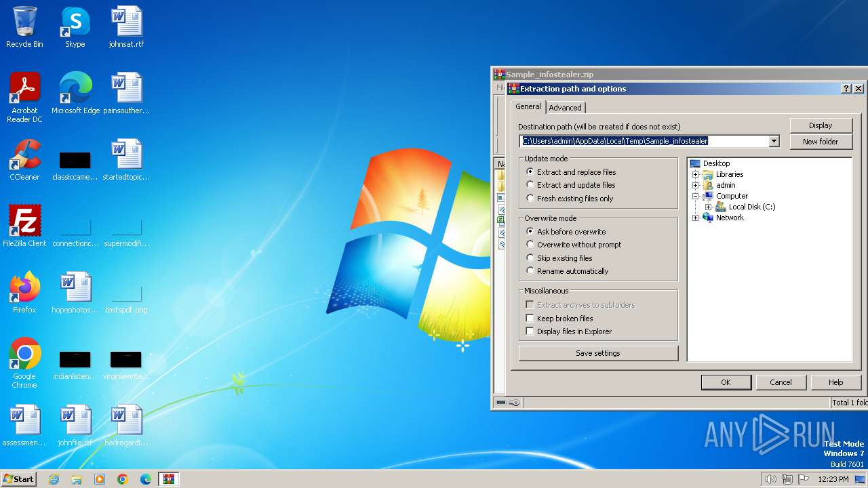Select Desktop in the folder tree
The height and width of the screenshot is (488, 868).
point(716,163)
